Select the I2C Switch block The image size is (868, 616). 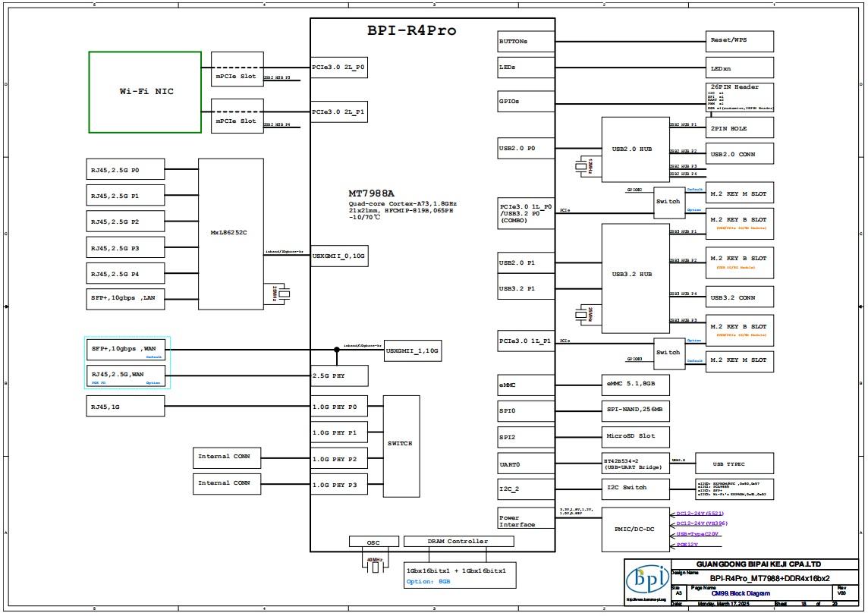[636, 489]
